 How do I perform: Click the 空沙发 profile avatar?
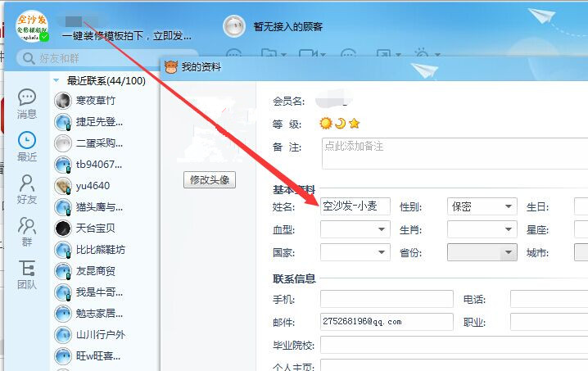click(x=32, y=26)
